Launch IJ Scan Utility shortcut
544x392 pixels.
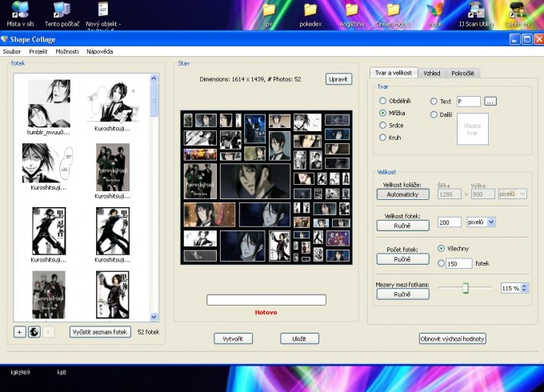pyautogui.click(x=476, y=14)
